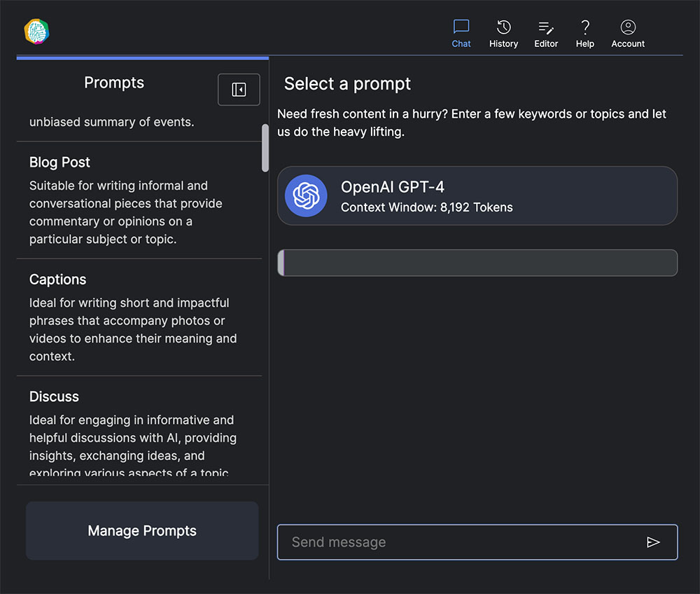The height and width of the screenshot is (594, 700).
Task: Select the Captions prompt
Action: 139,317
